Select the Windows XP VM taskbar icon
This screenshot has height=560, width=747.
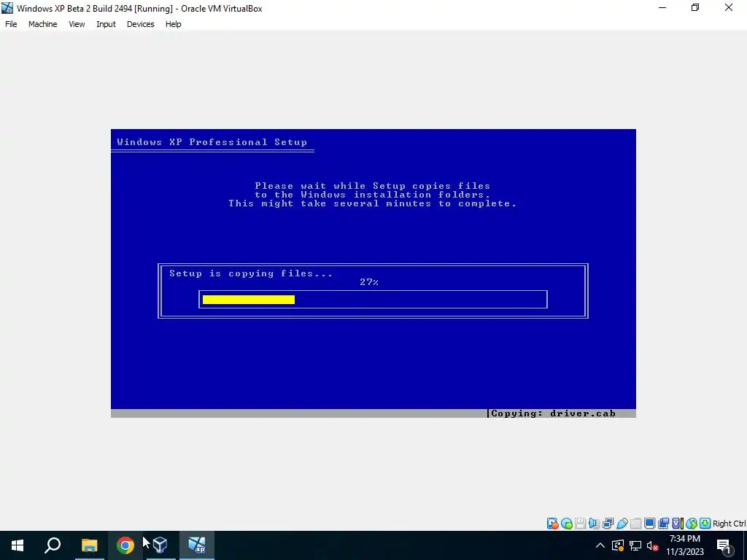tap(197, 545)
